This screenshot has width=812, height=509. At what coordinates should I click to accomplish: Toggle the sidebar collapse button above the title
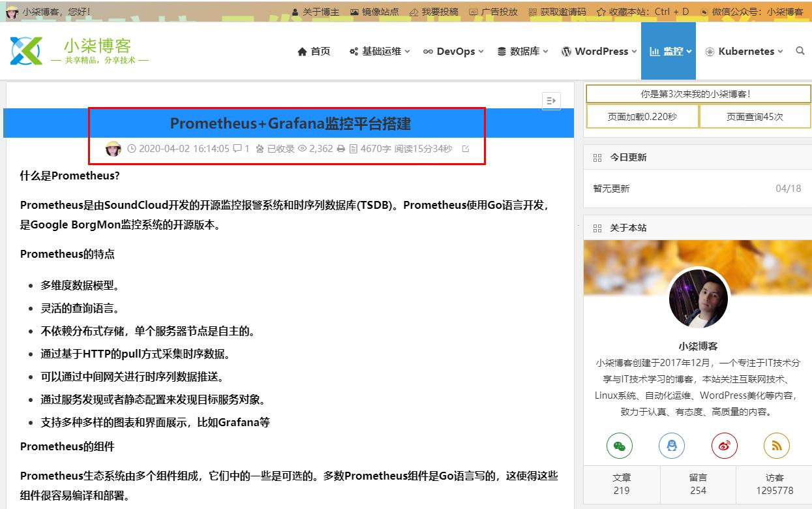coord(551,100)
